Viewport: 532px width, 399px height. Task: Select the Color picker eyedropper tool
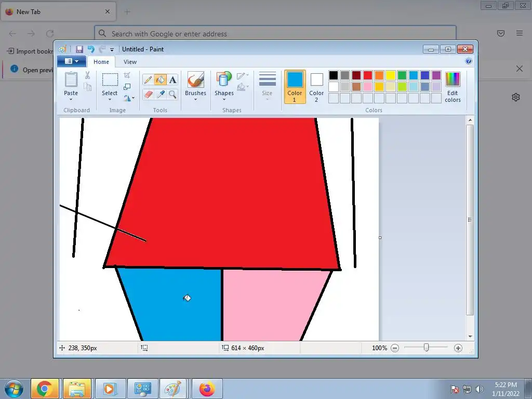point(161,94)
